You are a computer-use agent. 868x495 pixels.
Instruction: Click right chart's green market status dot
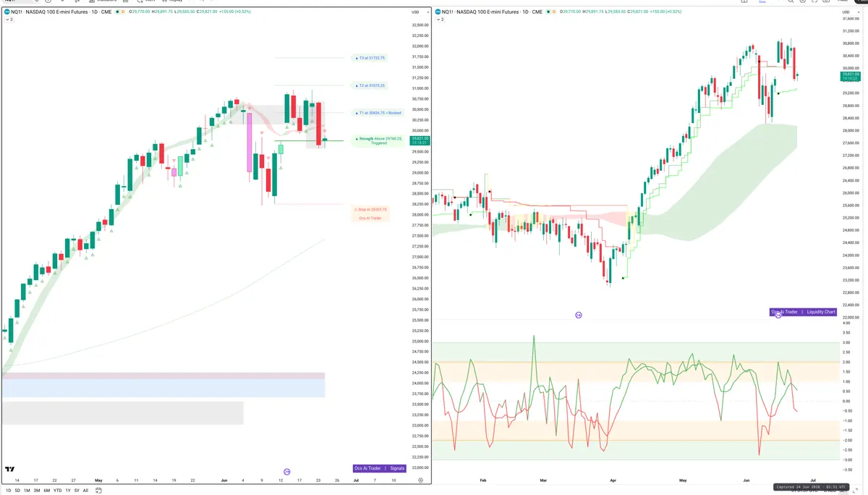pyautogui.click(x=548, y=12)
